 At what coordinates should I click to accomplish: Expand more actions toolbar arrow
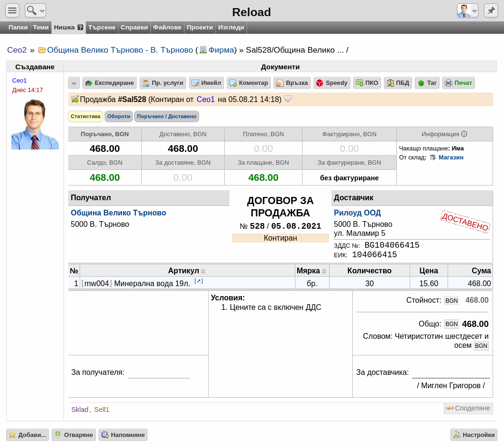[x=74, y=83]
